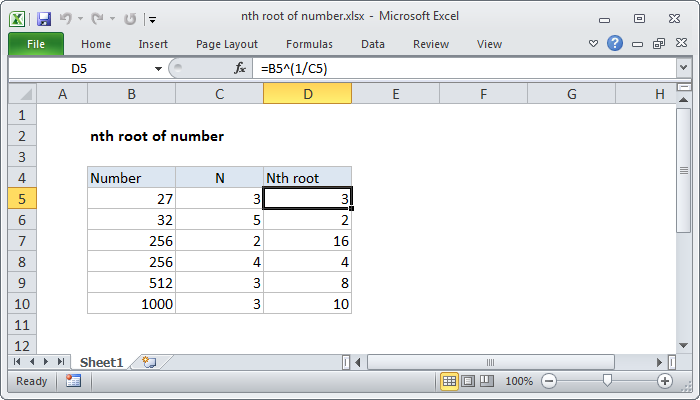Switch to the Page Layout ribbon tab
This screenshot has height=400, width=700.
(x=227, y=44)
